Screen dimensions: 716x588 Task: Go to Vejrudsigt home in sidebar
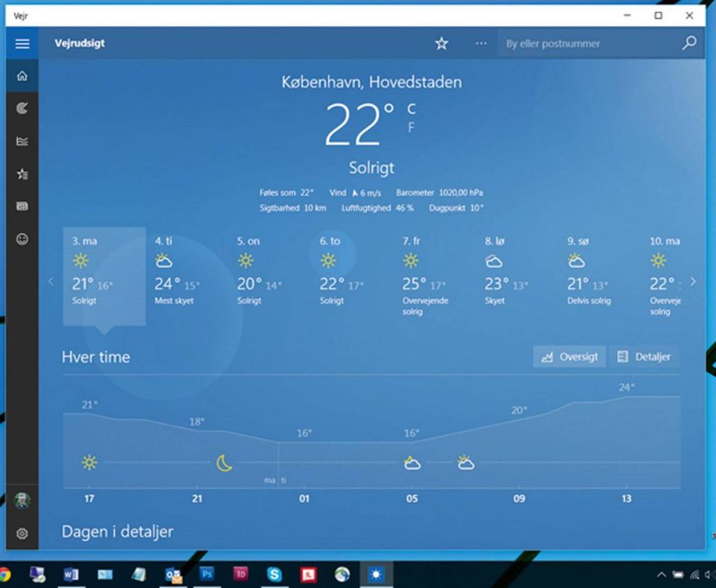(22, 76)
